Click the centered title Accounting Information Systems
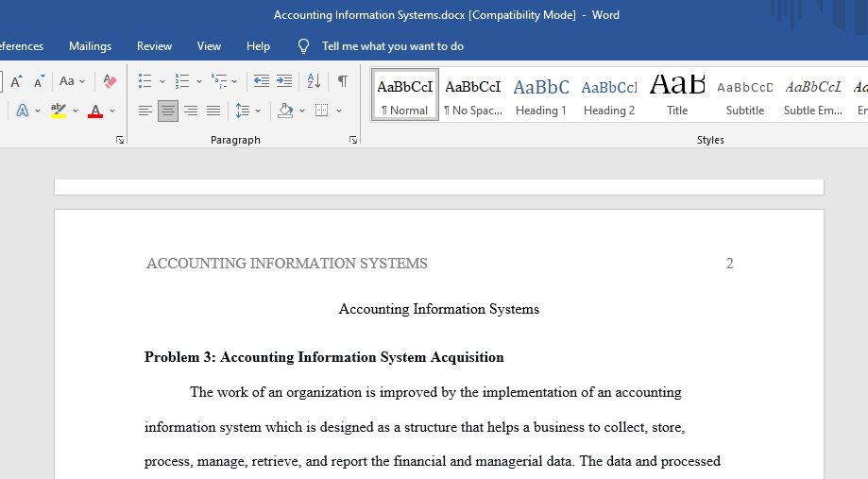This screenshot has width=868, height=479. [x=439, y=309]
